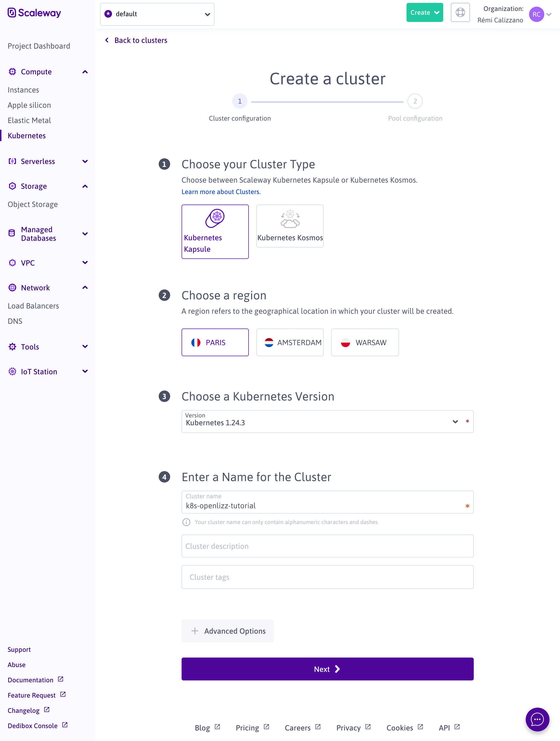The height and width of the screenshot is (741, 560).
Task: Click the IoT Station sidebar icon
Action: pyautogui.click(x=12, y=371)
